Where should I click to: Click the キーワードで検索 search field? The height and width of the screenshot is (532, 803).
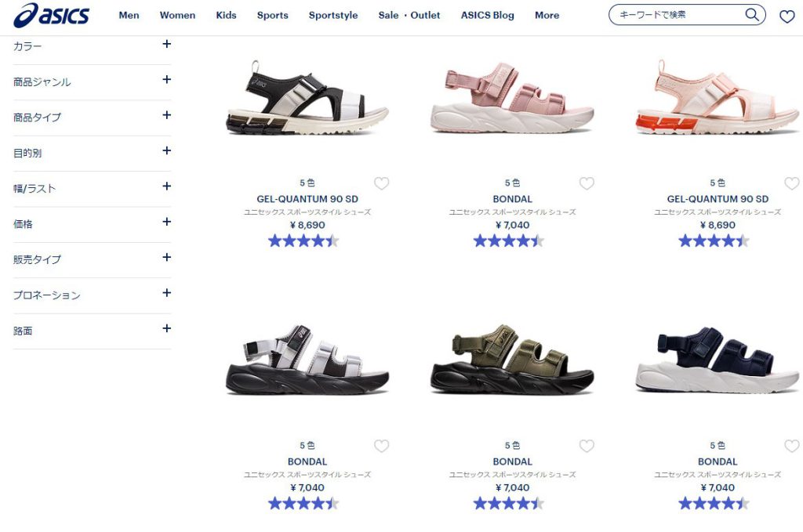click(678, 15)
